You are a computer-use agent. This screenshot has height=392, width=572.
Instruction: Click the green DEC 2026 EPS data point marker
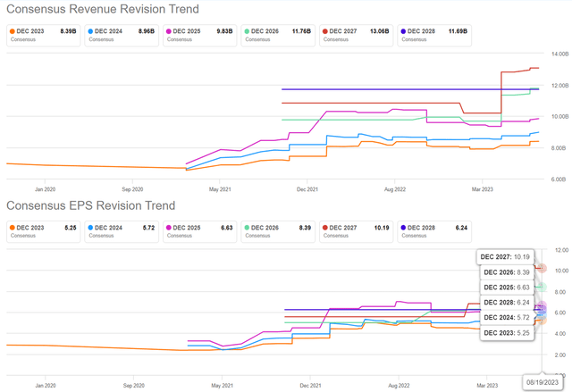click(x=543, y=287)
